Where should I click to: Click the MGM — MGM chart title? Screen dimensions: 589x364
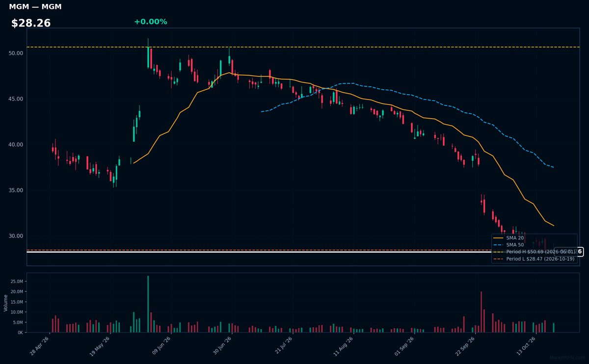point(35,7)
